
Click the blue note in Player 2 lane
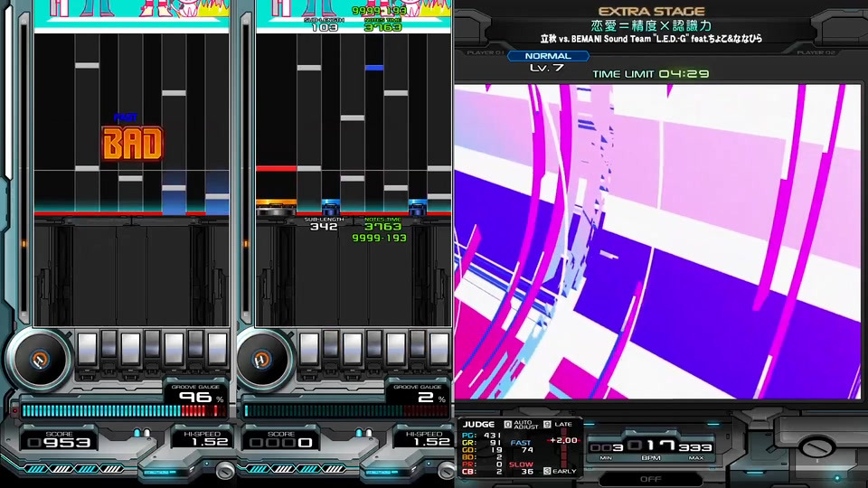pos(374,68)
